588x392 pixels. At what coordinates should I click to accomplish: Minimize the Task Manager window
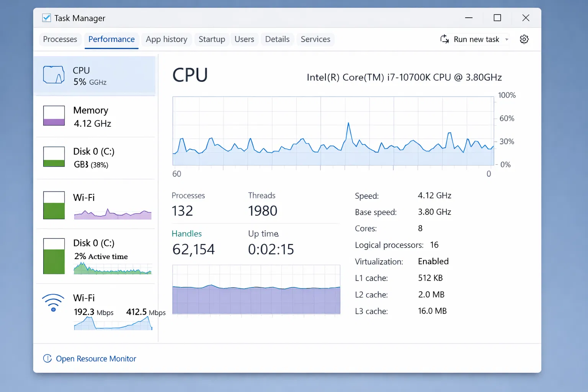(x=469, y=18)
